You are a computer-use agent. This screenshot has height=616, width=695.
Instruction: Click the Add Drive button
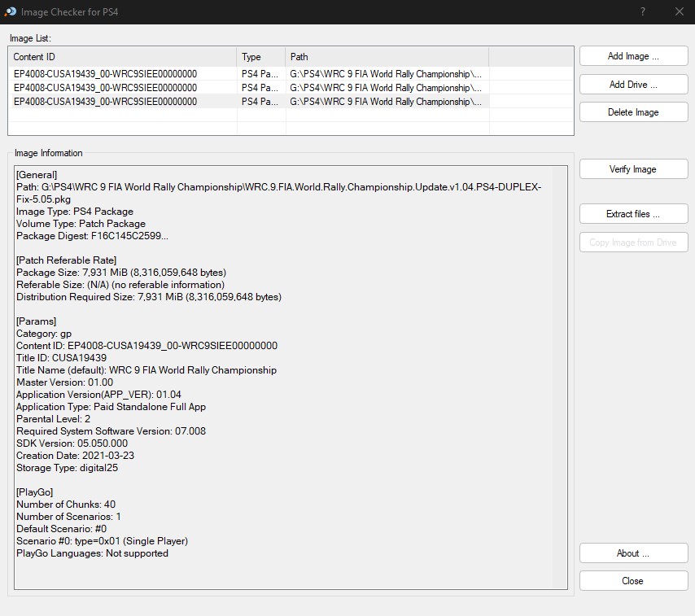pyautogui.click(x=633, y=85)
